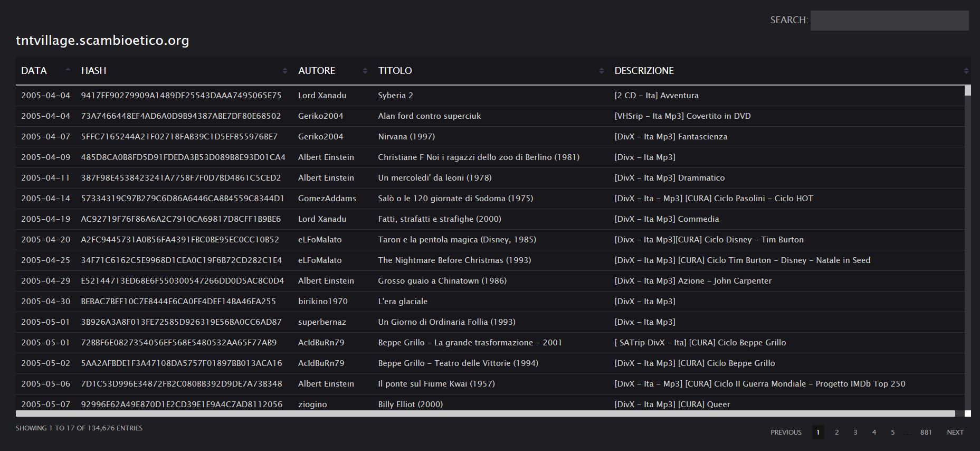Select current page 1 button
The image size is (980, 451).
[818, 432]
